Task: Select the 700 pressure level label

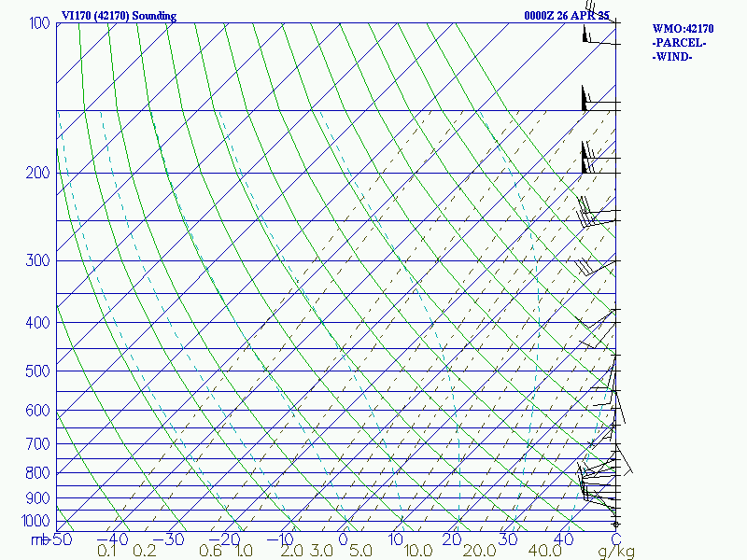Action: 37,444
